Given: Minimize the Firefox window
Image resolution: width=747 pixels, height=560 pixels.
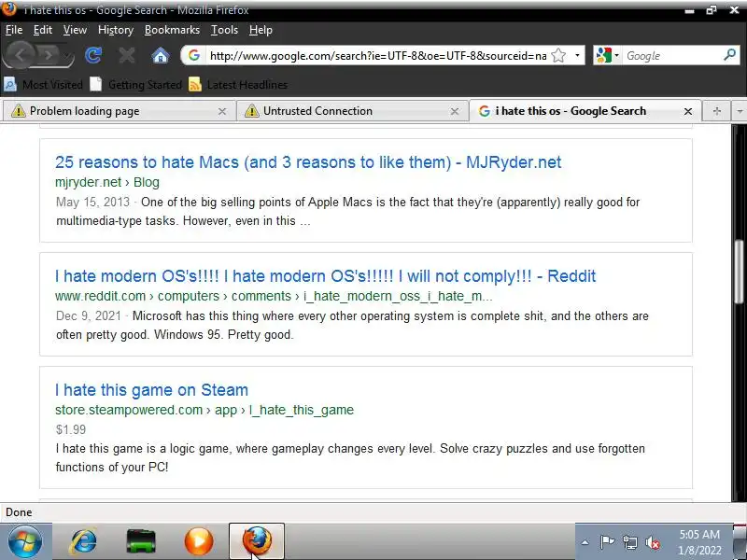Looking at the screenshot, I should pyautogui.click(x=689, y=11).
